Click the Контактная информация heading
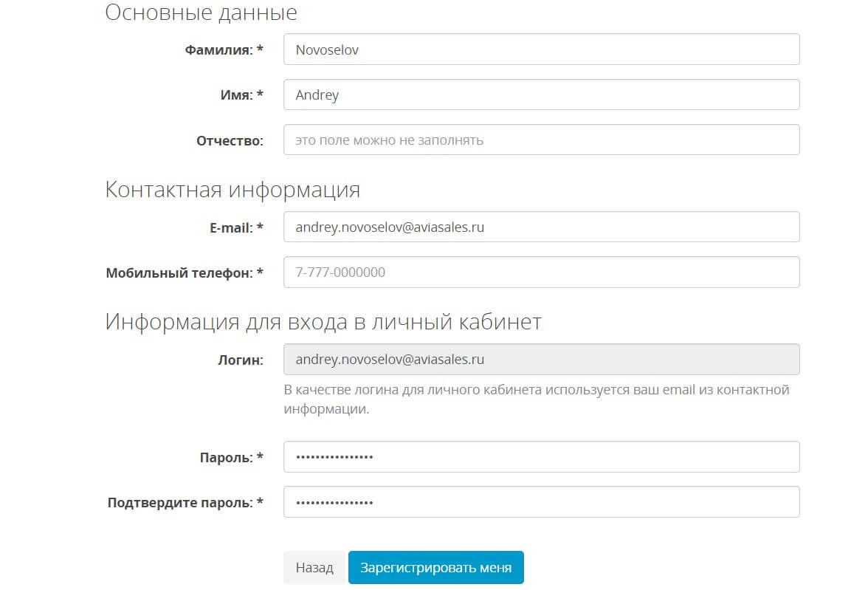This screenshot has height=590, width=868. (232, 190)
